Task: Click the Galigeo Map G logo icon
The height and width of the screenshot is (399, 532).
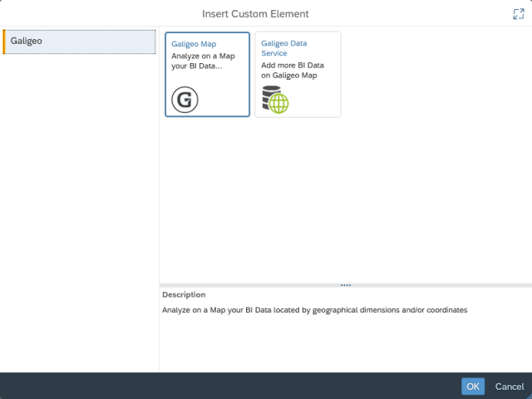Action: click(x=185, y=100)
